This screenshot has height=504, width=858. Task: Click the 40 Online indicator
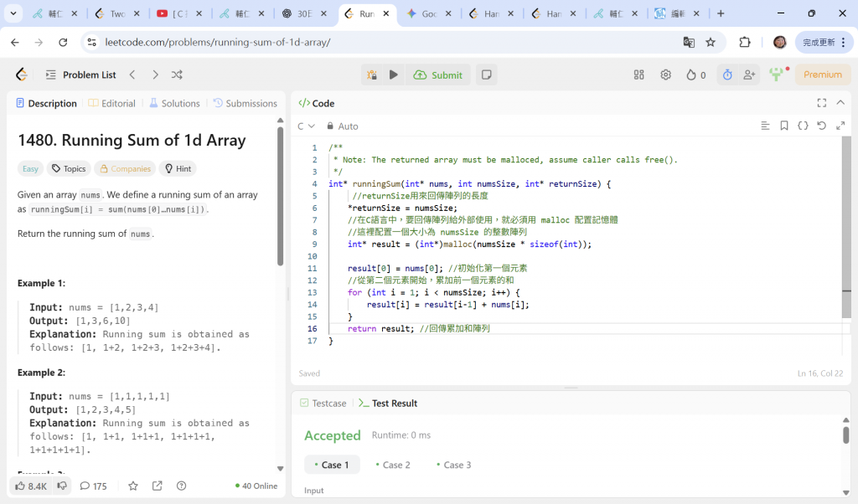coord(256,486)
